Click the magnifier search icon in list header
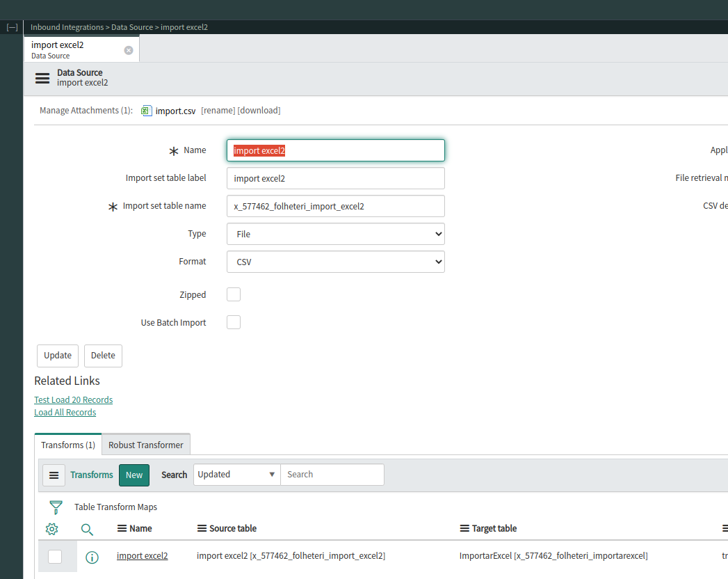This screenshot has height=579, width=728. coord(87,529)
